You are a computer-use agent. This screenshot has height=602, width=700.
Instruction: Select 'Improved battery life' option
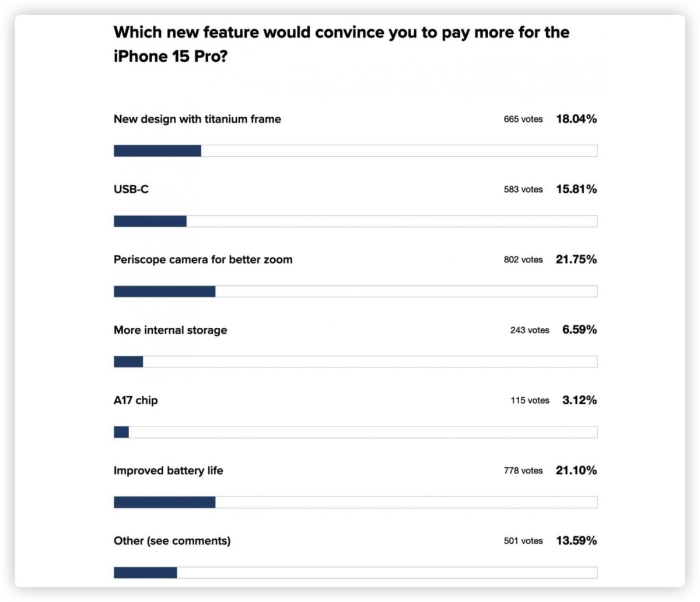(x=169, y=471)
